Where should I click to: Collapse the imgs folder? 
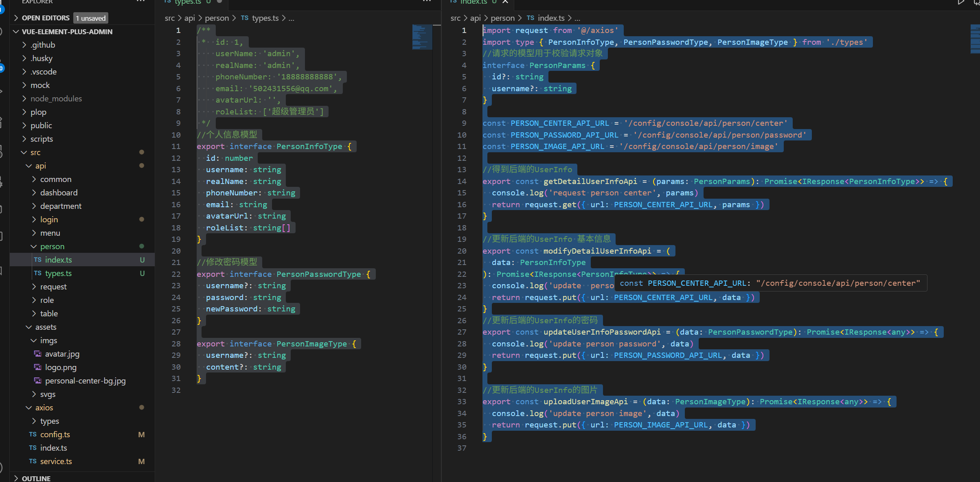34,340
